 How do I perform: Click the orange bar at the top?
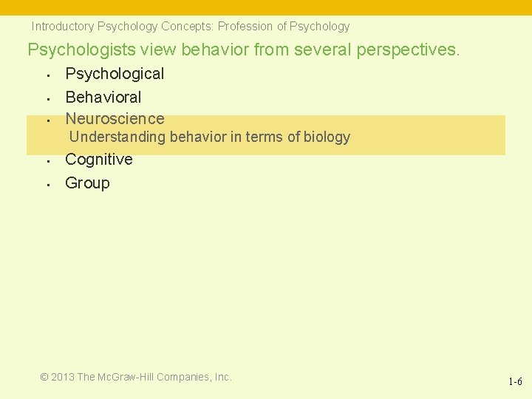pyautogui.click(x=266, y=7)
